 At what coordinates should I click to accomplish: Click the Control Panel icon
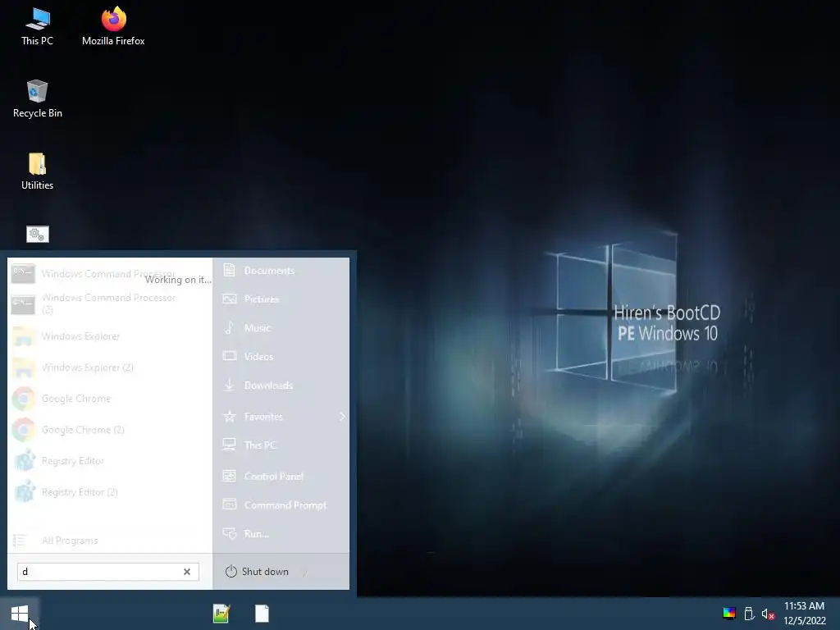pos(230,476)
